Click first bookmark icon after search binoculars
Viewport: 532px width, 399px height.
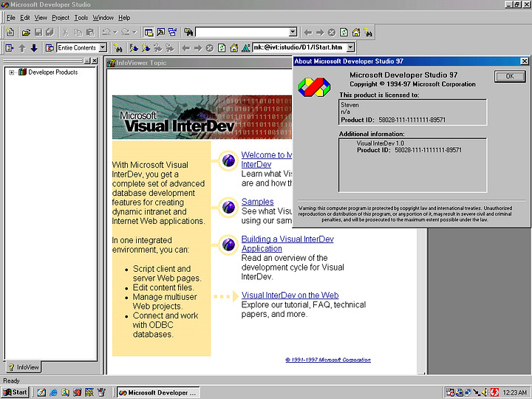click(134, 48)
